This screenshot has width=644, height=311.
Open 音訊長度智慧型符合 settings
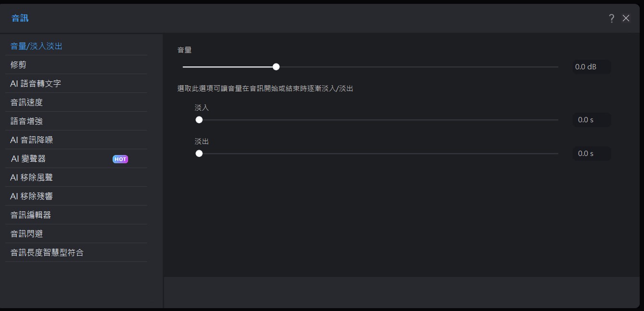point(47,253)
